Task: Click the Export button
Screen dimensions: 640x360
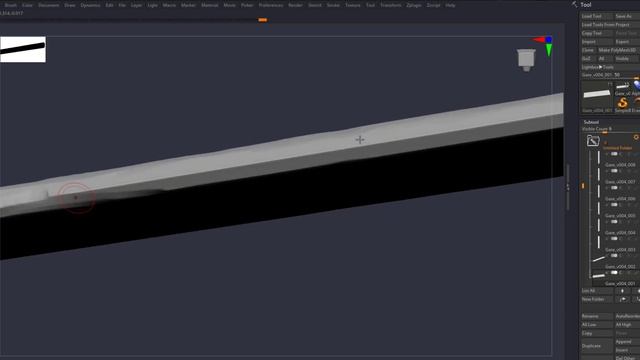Action: (x=627, y=42)
